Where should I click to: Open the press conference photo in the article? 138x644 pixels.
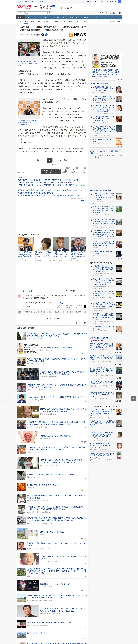point(29,109)
